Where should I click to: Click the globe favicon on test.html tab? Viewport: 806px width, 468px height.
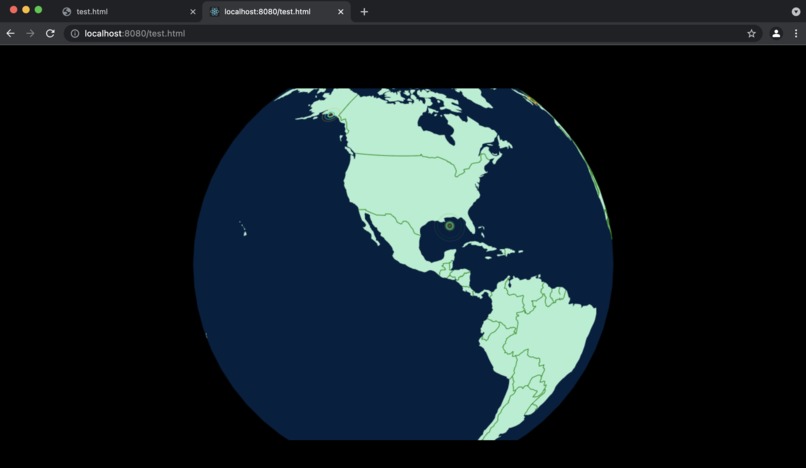(x=66, y=11)
